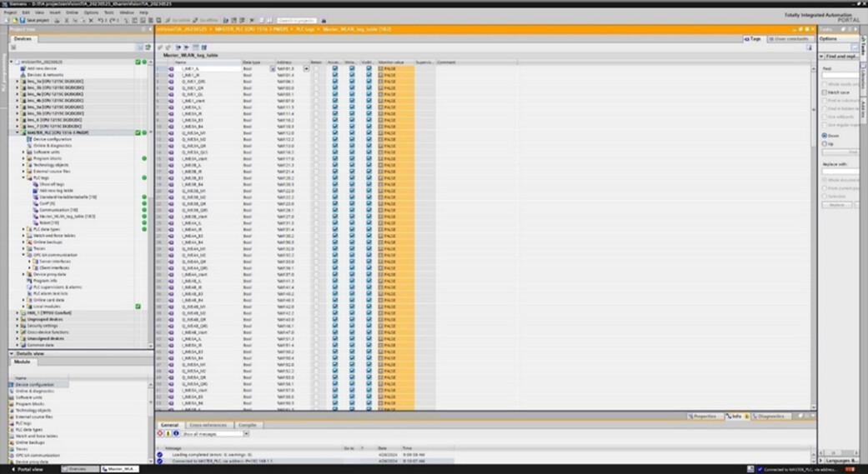Open the Show all messages dropdown

coord(246,434)
